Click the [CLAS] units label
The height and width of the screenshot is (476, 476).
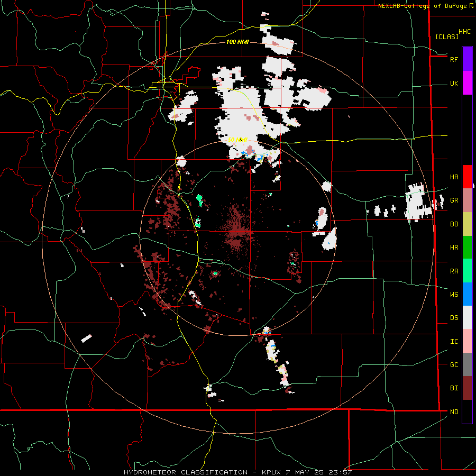(x=447, y=37)
